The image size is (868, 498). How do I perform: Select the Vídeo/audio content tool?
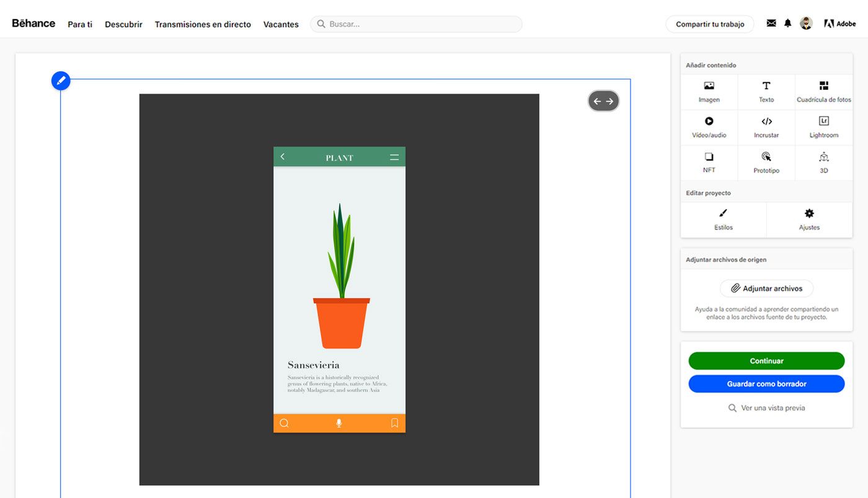[709, 127]
